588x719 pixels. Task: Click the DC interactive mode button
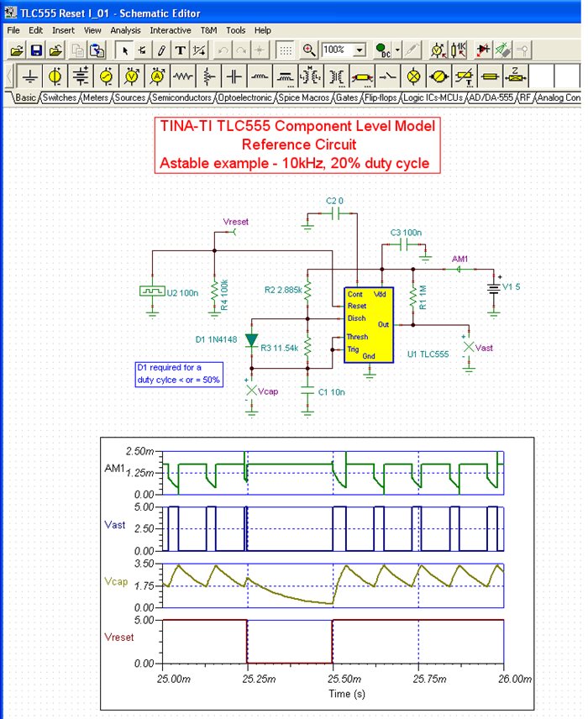pyautogui.click(x=382, y=50)
